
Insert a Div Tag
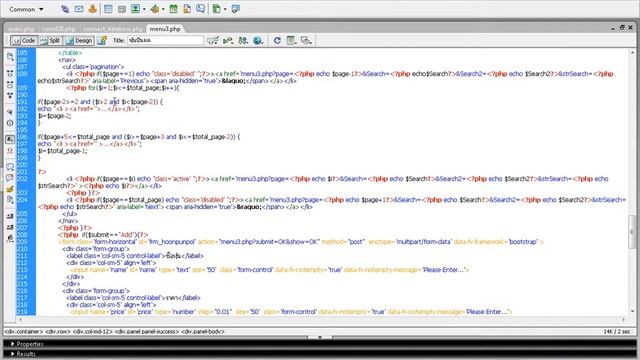point(122,9)
